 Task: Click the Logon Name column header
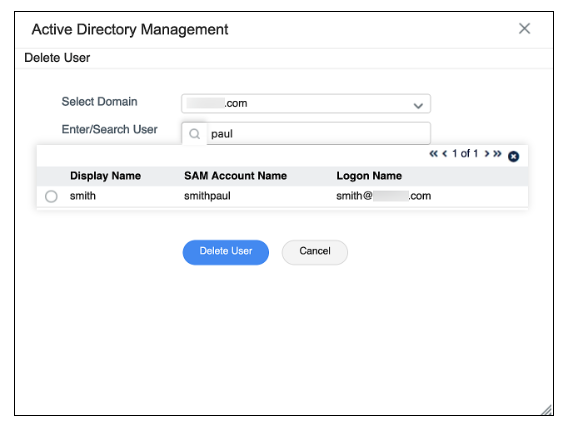(x=369, y=176)
